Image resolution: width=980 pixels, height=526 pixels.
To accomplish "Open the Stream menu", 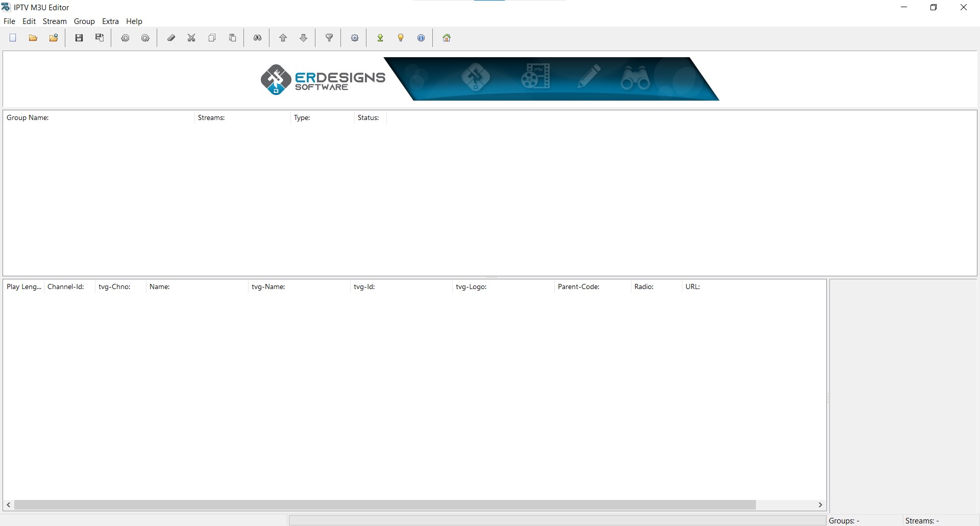I will (55, 21).
